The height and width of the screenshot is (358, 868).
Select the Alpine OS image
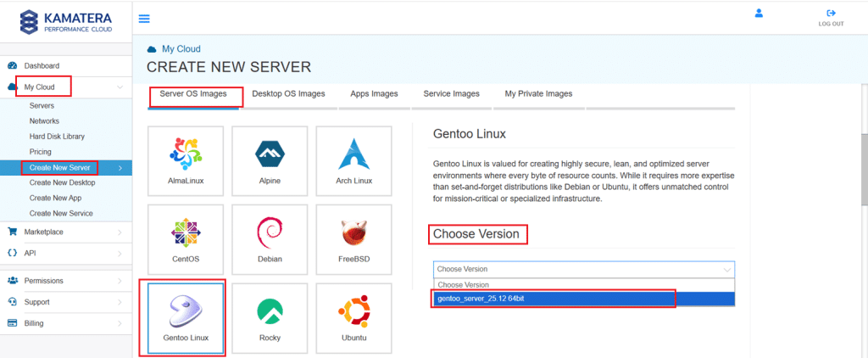point(270,160)
